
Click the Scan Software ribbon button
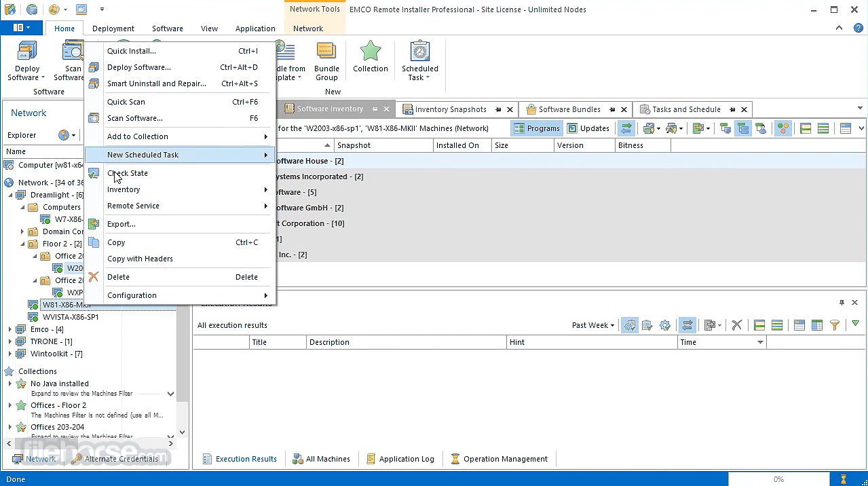tap(69, 61)
